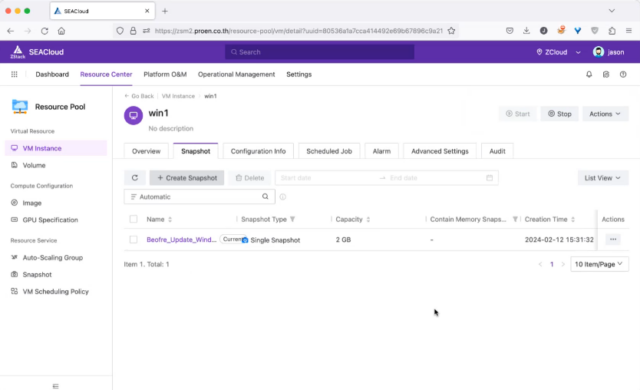Viewport: 640px width, 390px height.
Task: Click page 1 in pagination
Action: coord(551,264)
